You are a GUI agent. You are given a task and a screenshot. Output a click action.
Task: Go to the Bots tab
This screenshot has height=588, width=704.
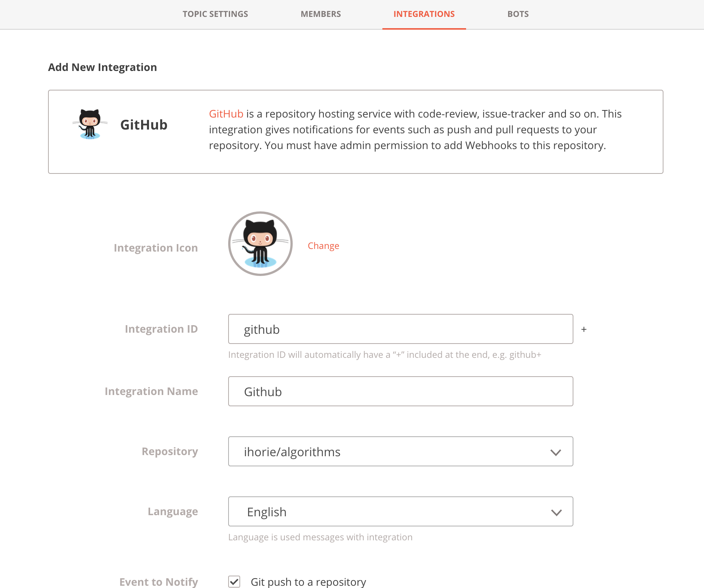518,14
